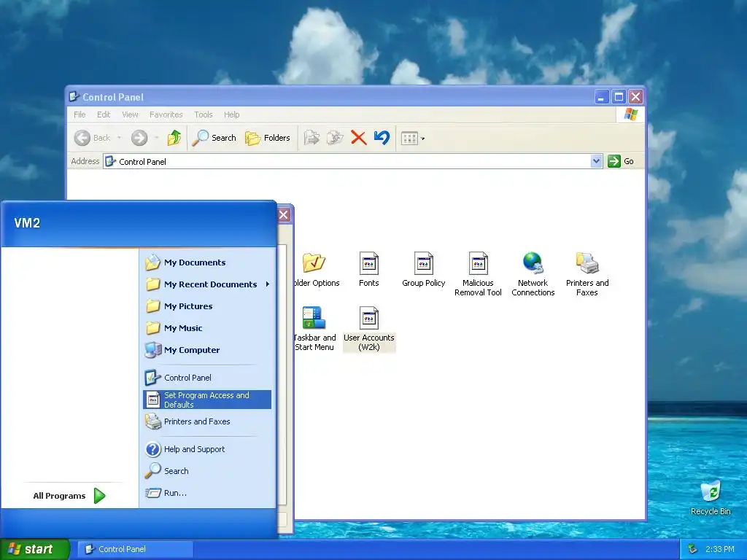
Task: Toggle the Folders pane button
Action: 268,138
